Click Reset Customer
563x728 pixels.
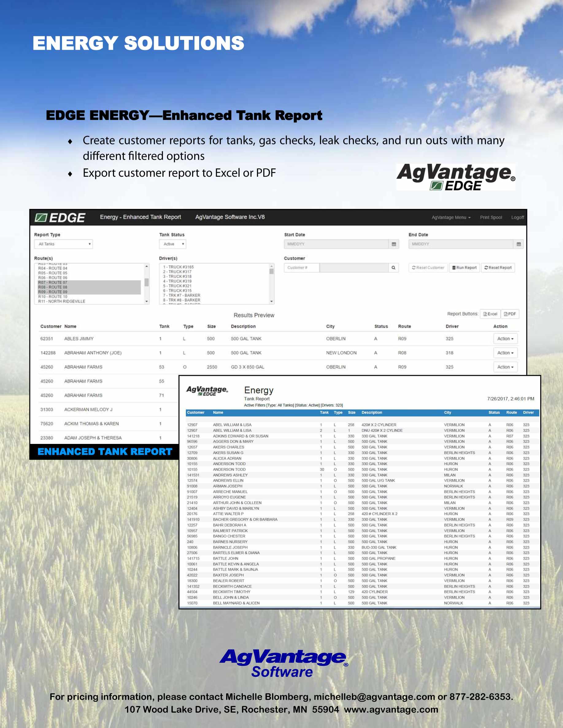pyautogui.click(x=428, y=268)
